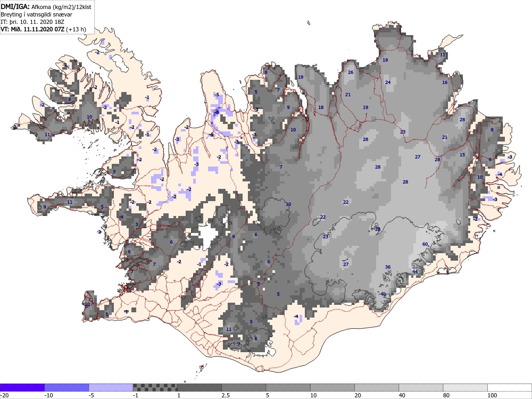Click the dark violet legend swatch between -20 and -10
The height and width of the screenshot is (399, 532).
pyautogui.click(x=22, y=387)
